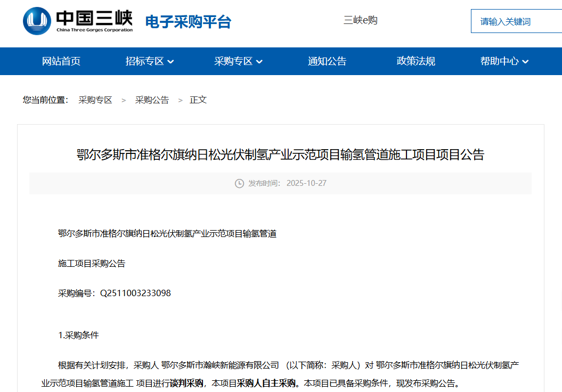
Task: Expand the 招标专区 dropdown chevron
Action: (170, 61)
